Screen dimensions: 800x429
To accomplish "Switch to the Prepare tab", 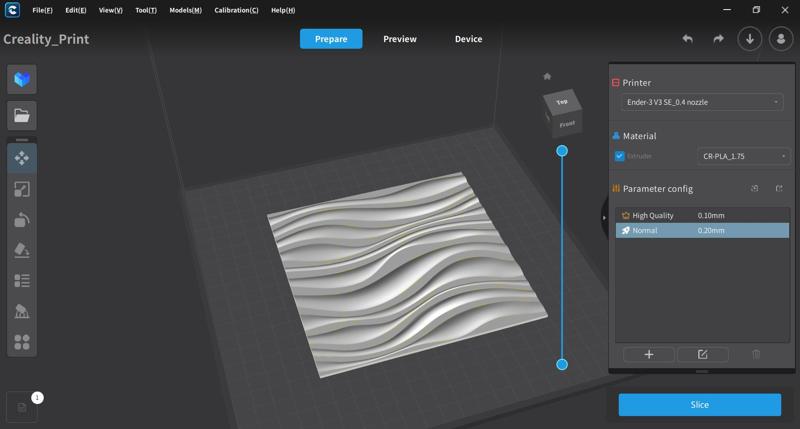I will [331, 39].
